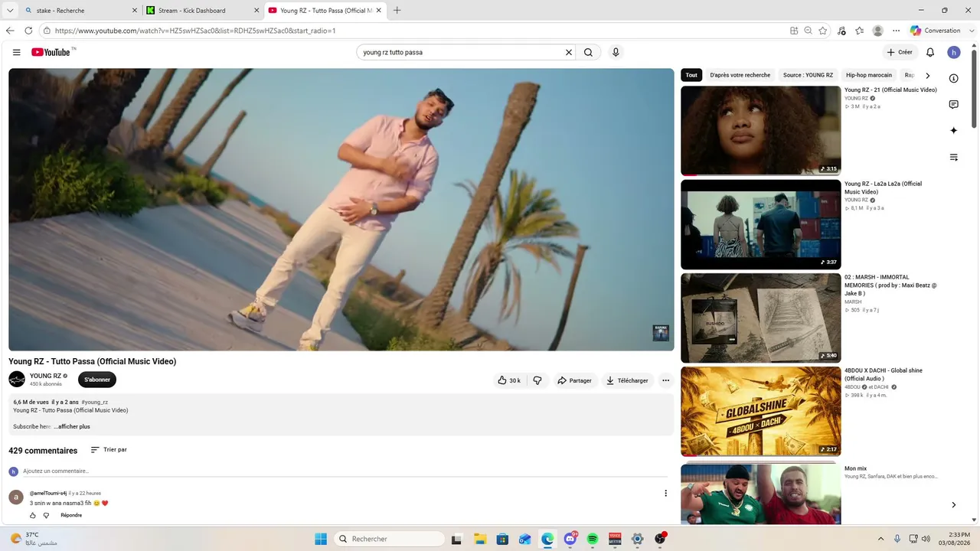Share the video via Partager
The height and width of the screenshot is (551, 980).
pos(574,380)
